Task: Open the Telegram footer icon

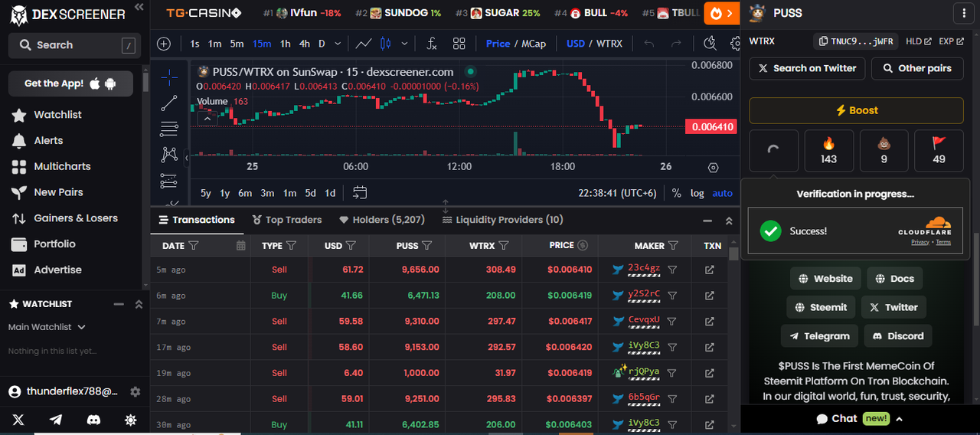Action: pos(56,420)
